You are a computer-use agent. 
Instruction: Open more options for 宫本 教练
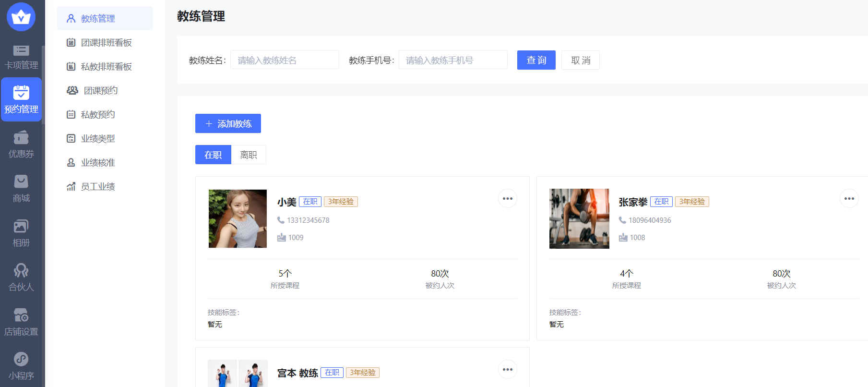tap(508, 369)
